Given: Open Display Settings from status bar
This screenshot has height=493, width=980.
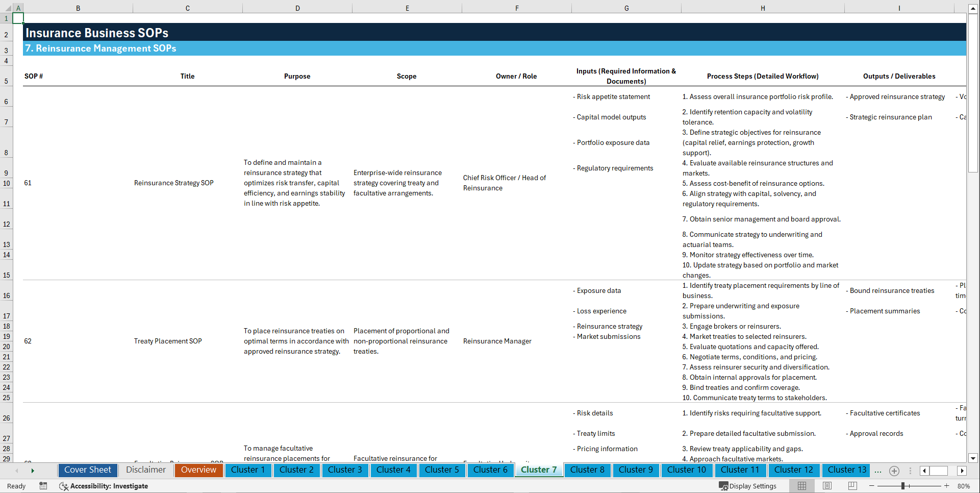Looking at the screenshot, I should pos(748,486).
